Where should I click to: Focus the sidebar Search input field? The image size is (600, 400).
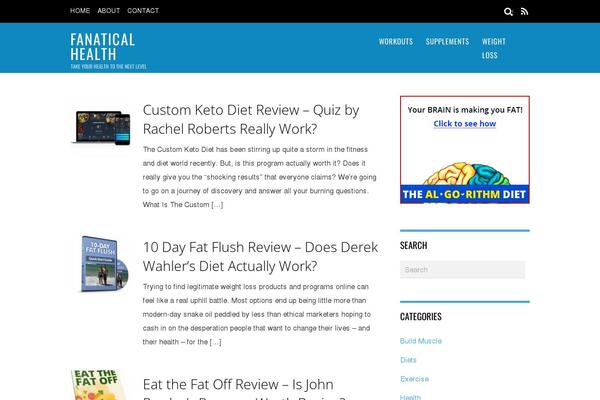coord(462,269)
